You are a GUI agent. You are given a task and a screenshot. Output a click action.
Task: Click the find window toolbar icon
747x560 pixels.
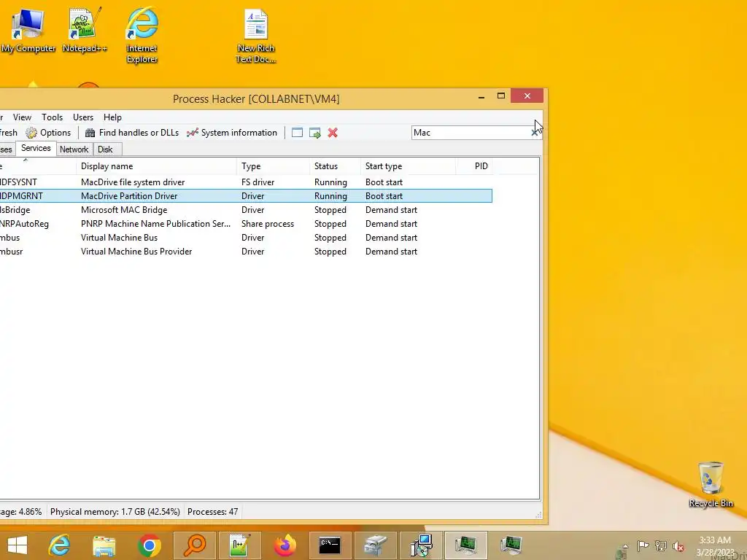297,133
